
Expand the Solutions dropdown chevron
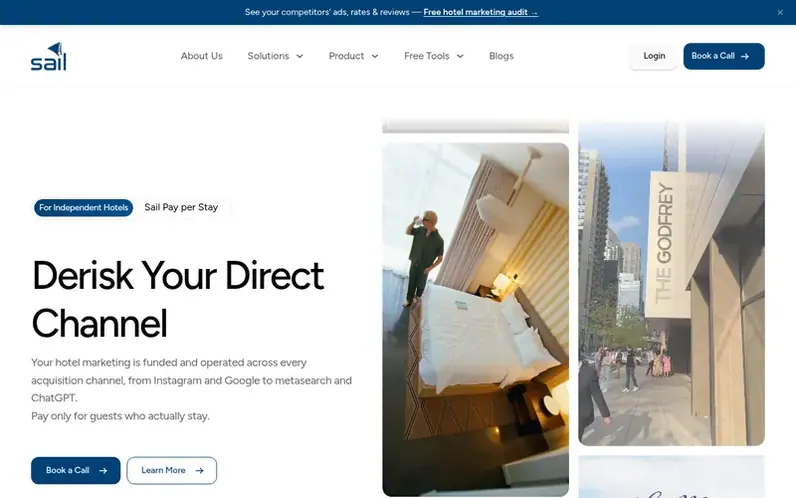[x=300, y=56]
